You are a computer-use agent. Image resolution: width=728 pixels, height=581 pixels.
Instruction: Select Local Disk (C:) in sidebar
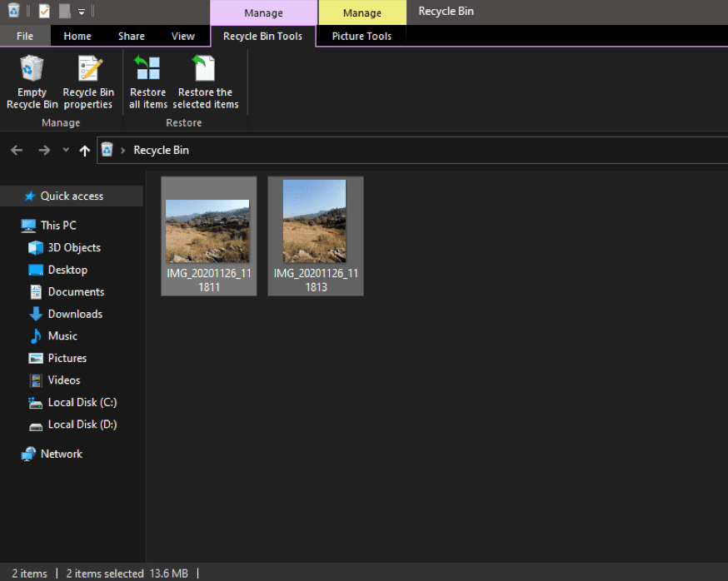point(82,402)
